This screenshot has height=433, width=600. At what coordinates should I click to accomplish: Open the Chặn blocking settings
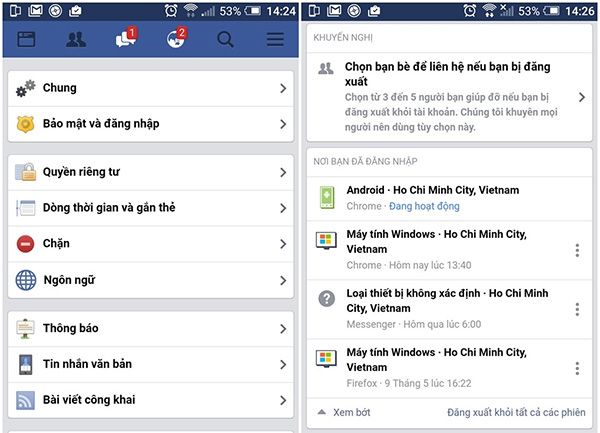[x=151, y=244]
